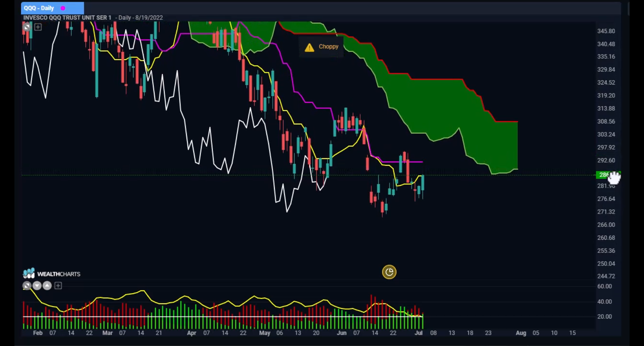Maximize the price pane using the diagonal-arrows icon
Viewport: 644px width, 346px height.
pyautogui.click(x=27, y=27)
